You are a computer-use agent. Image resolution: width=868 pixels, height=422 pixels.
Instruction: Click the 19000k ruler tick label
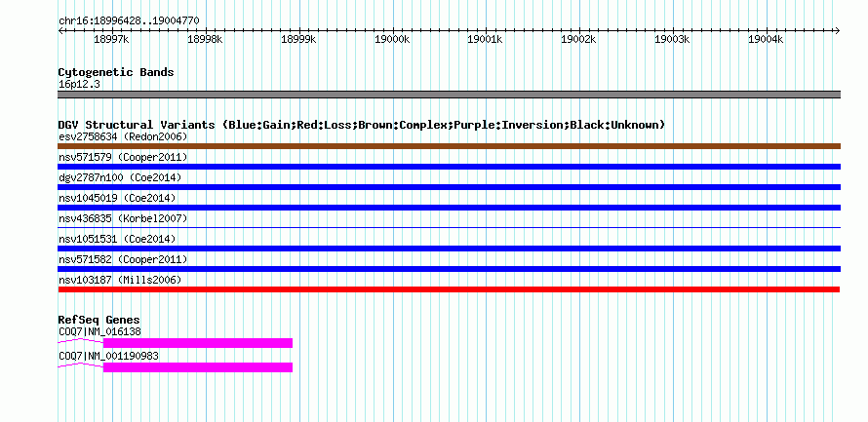[392, 39]
